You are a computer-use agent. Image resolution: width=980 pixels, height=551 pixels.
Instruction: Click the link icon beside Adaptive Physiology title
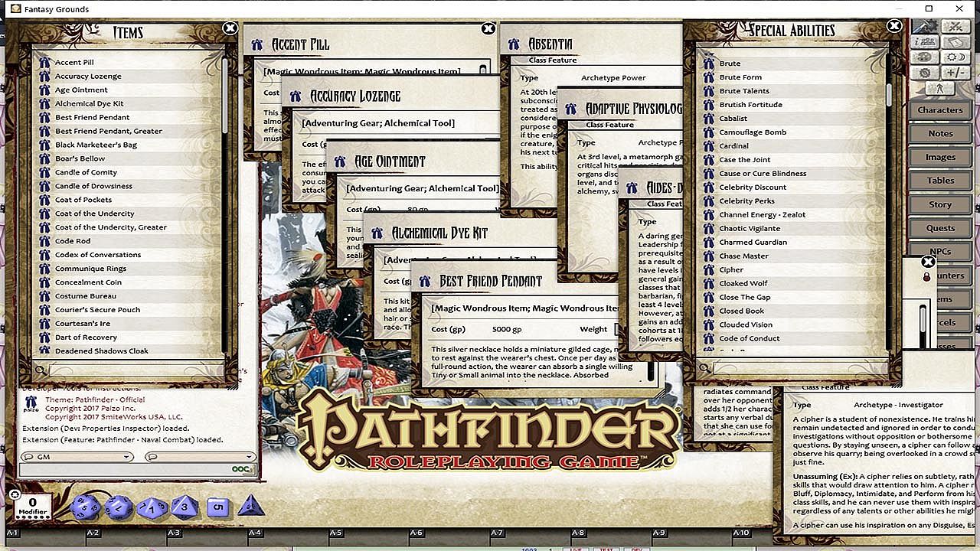(571, 109)
